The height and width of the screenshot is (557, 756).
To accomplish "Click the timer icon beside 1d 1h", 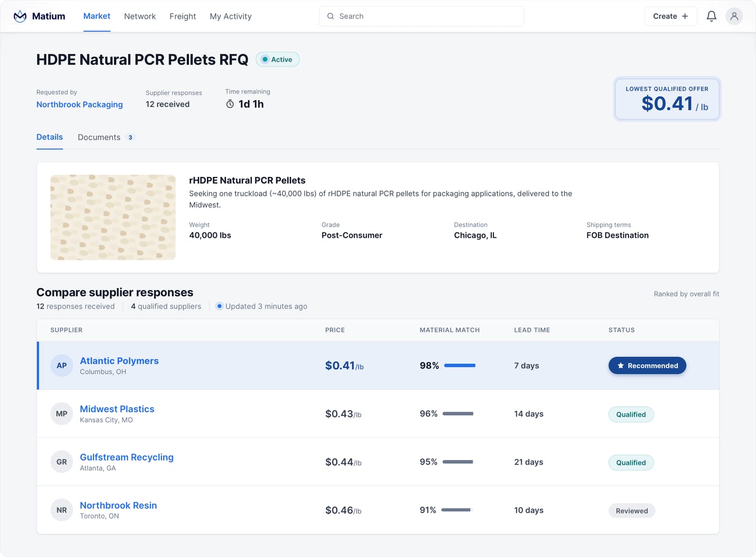I will pos(230,104).
